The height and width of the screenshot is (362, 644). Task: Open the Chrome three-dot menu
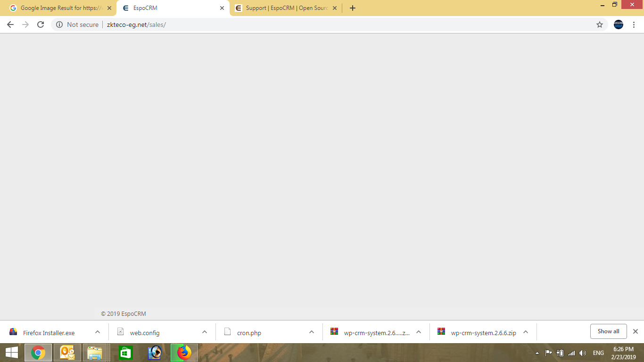[634, 25]
